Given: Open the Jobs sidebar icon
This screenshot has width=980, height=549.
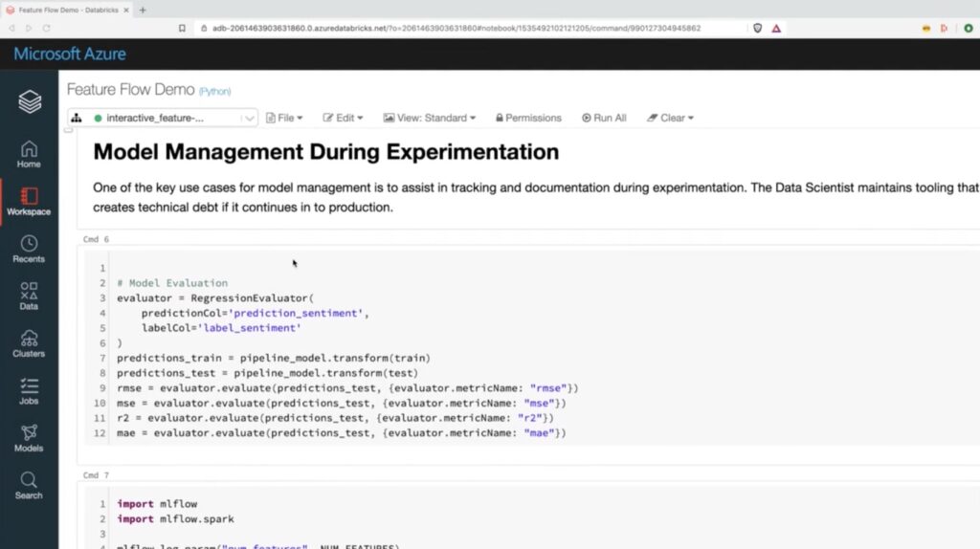Looking at the screenshot, I should pos(29,390).
